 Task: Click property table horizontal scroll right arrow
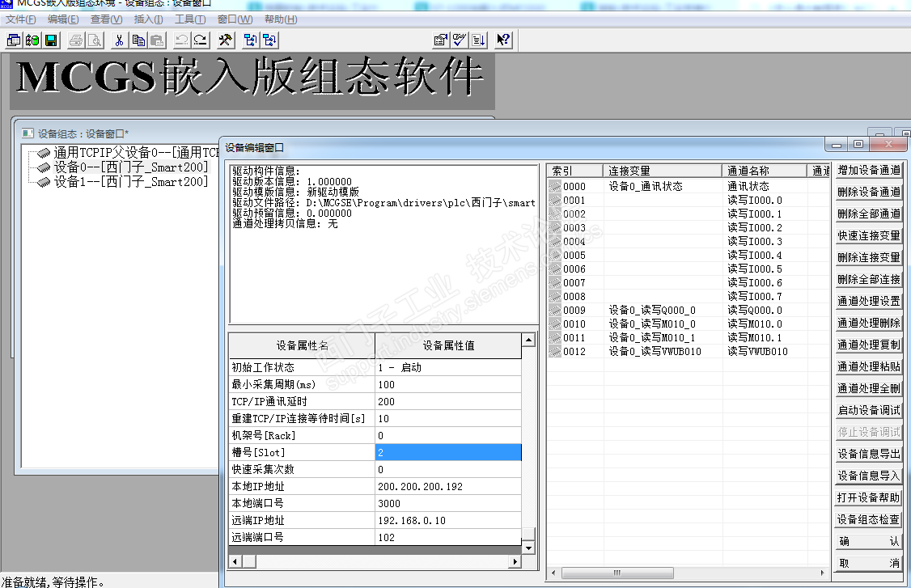tap(515, 561)
